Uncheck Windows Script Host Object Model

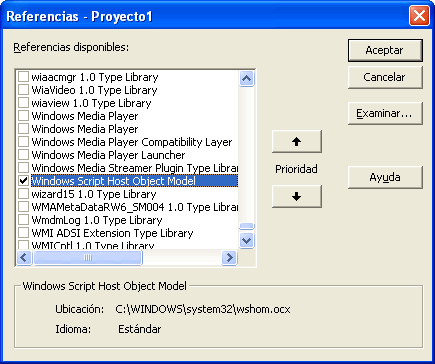23,181
